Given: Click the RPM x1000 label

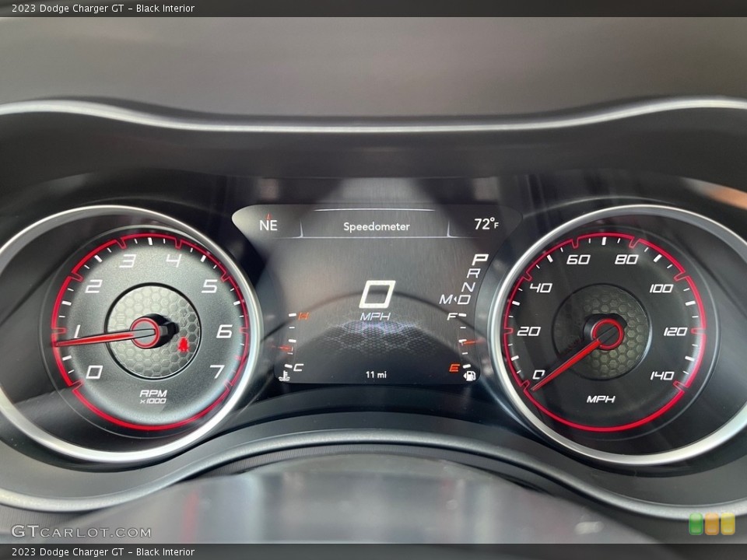Looking at the screenshot, I should tap(153, 396).
